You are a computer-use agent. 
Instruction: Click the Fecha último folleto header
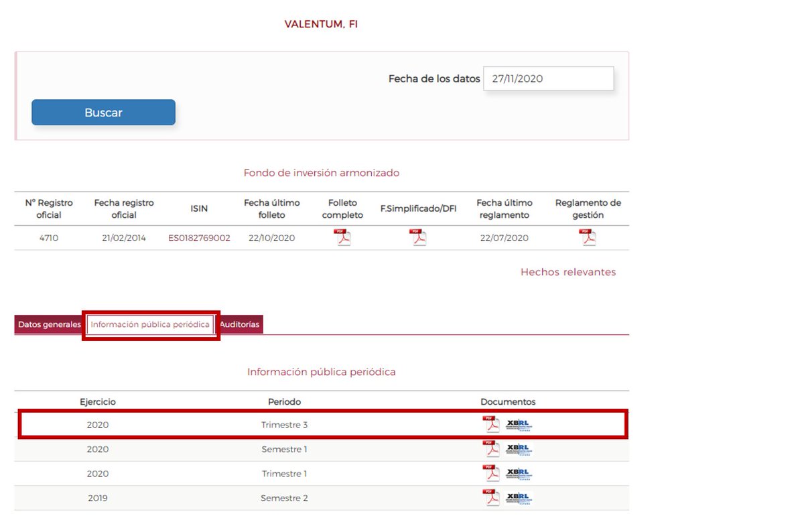click(272, 208)
